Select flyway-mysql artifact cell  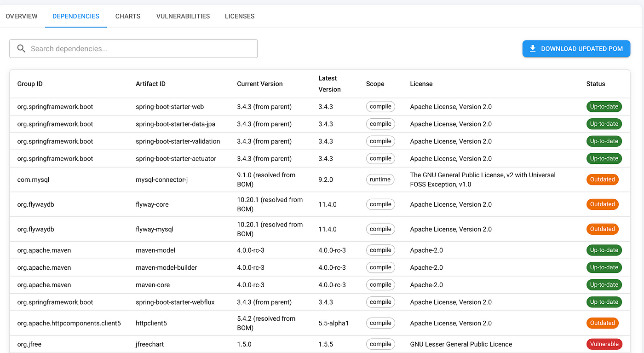pos(155,229)
